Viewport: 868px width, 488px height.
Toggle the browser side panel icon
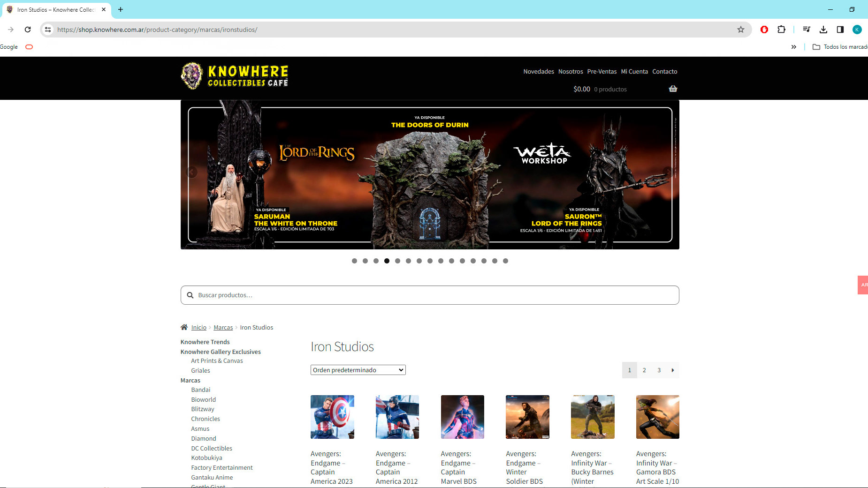840,30
